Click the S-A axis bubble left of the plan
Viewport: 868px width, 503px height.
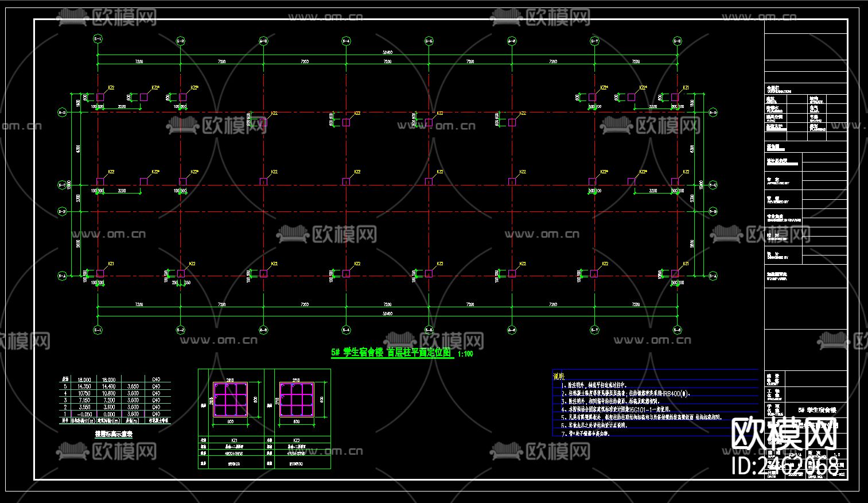(62, 276)
